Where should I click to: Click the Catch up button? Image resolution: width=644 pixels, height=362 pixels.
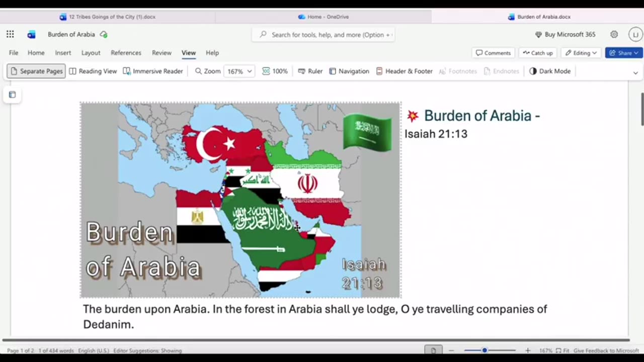coord(538,53)
